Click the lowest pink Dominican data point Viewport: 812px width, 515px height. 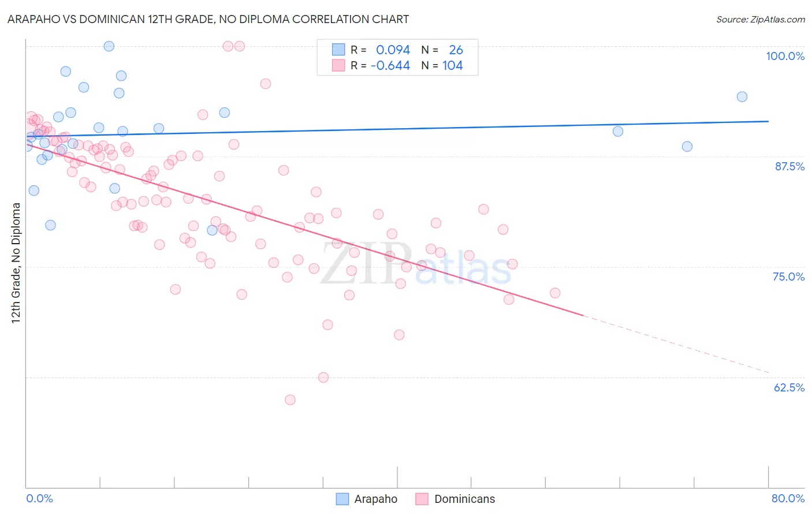click(290, 400)
